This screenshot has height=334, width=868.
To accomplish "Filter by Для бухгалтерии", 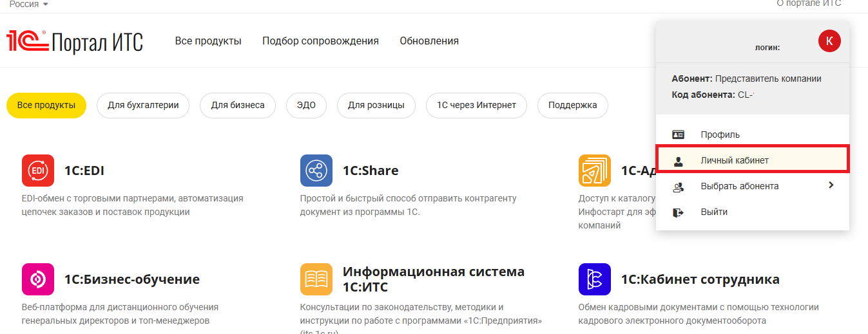I will tap(143, 105).
